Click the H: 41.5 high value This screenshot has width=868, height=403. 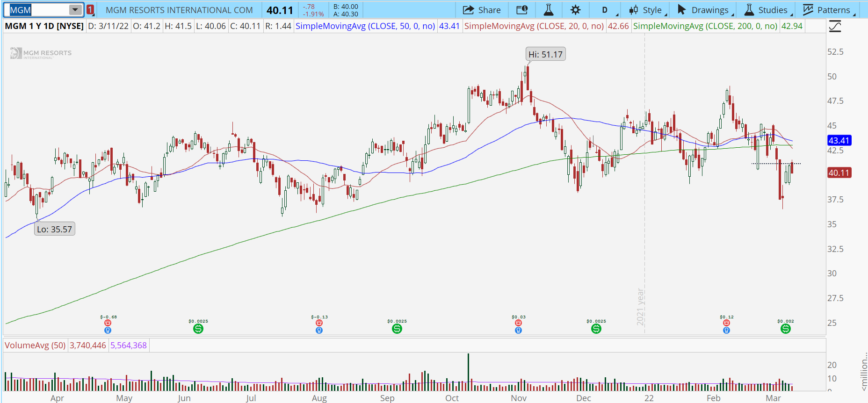[x=178, y=26]
